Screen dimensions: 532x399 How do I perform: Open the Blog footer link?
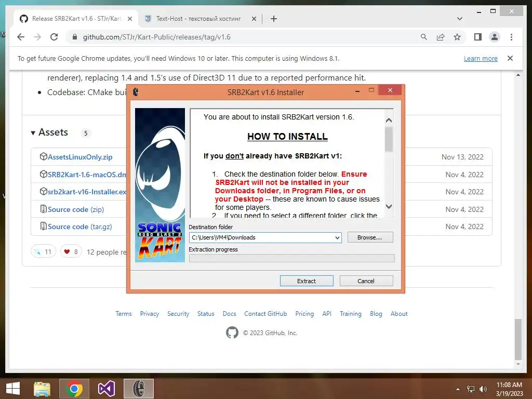[376, 314]
